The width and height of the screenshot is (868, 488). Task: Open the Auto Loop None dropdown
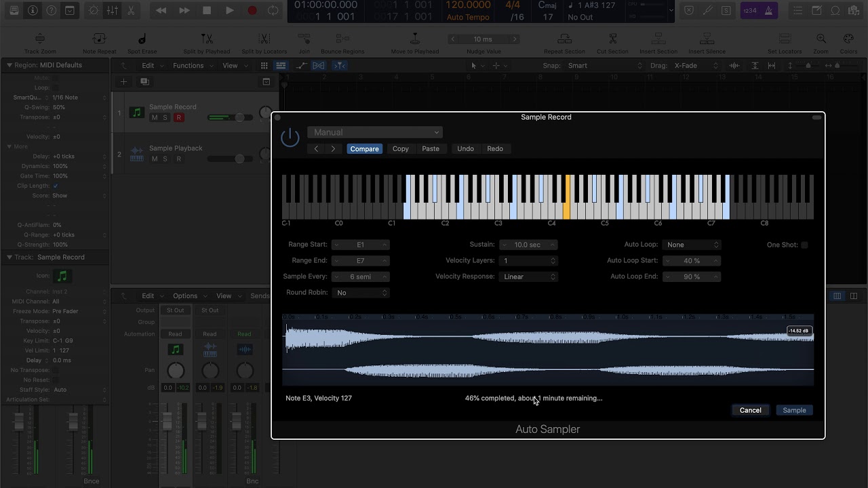point(691,245)
